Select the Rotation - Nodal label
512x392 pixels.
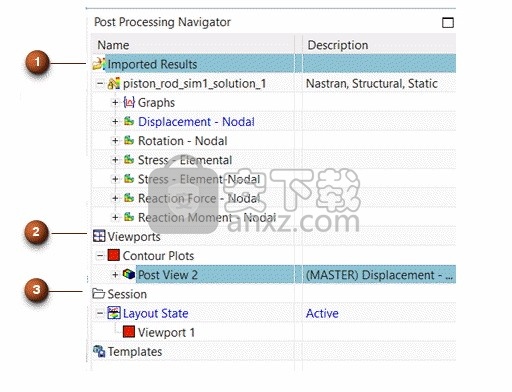click(183, 141)
